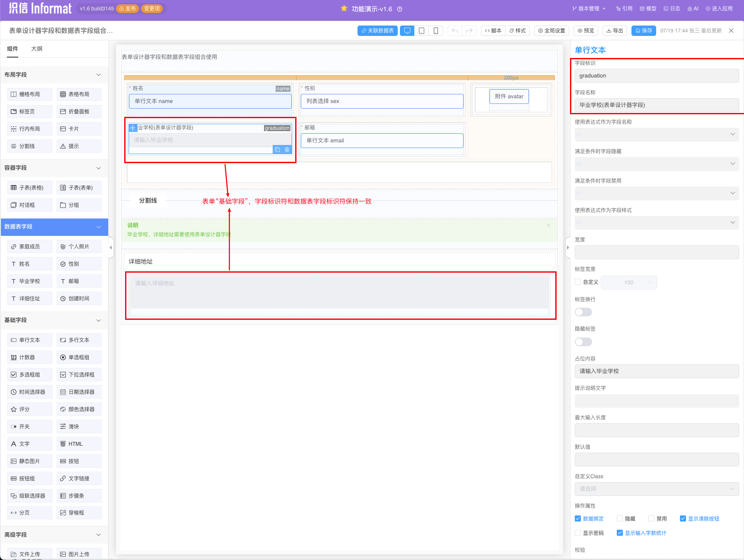Open the 版本管理 dropdown menu
This screenshot has width=744, height=560.
pyautogui.click(x=589, y=9)
